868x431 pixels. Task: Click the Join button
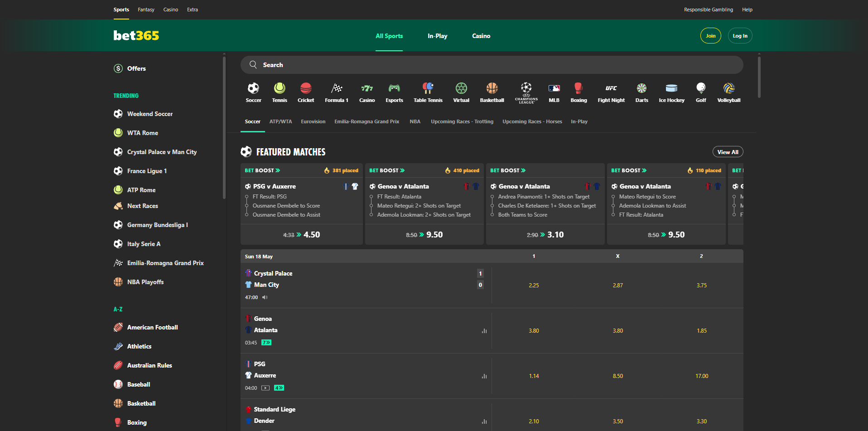[x=711, y=36]
